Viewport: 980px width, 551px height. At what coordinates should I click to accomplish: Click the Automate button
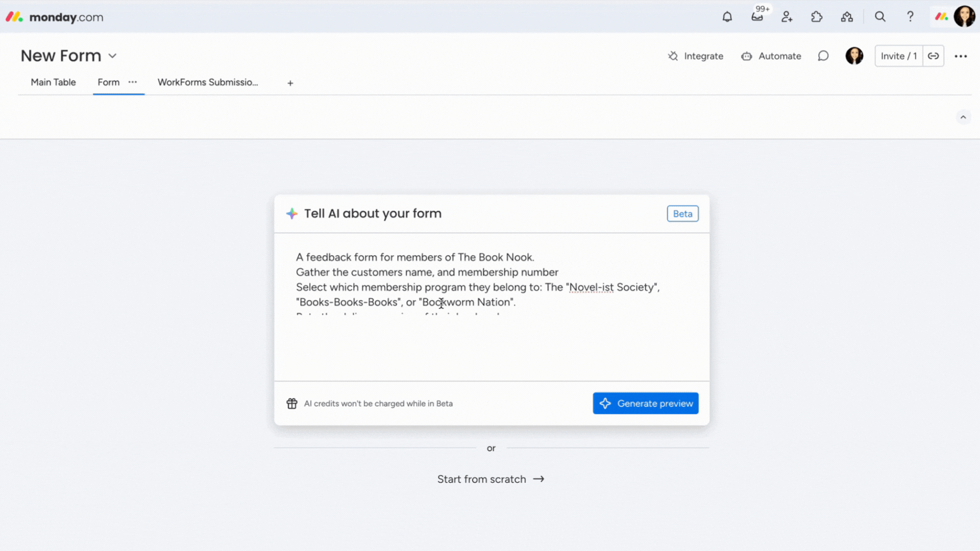click(x=771, y=56)
